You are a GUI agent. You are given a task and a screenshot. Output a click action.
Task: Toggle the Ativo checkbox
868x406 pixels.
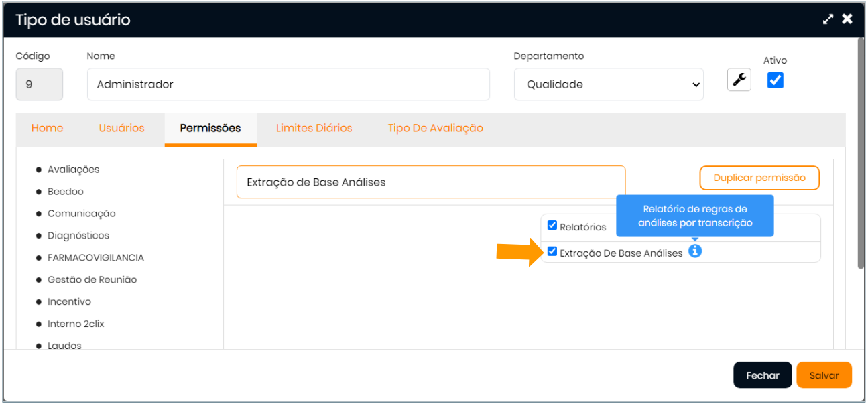tap(775, 80)
